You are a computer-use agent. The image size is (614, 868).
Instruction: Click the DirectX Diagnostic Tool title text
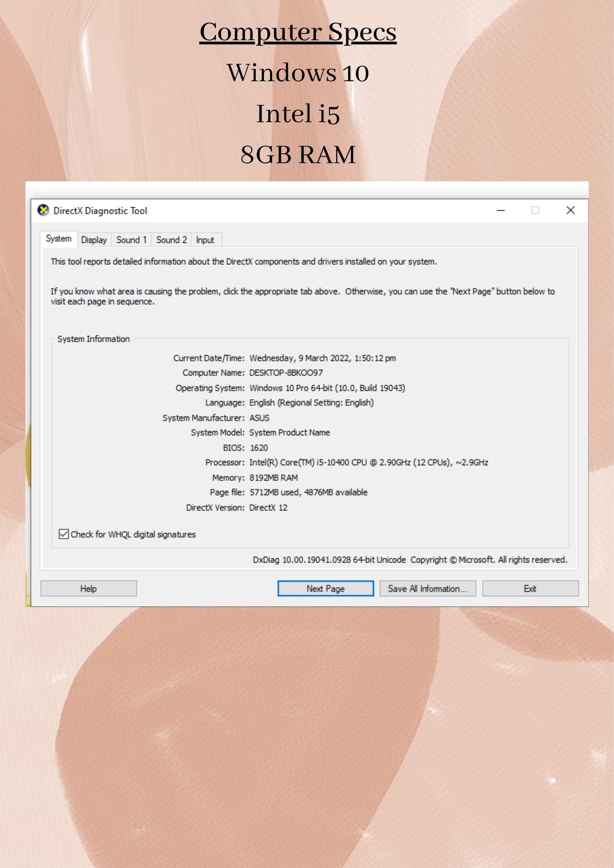100,211
